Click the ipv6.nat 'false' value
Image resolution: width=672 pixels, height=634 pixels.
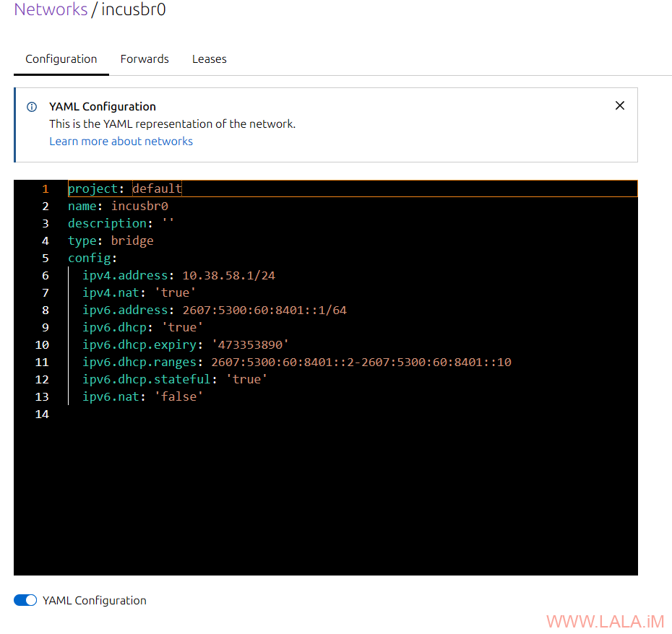pyautogui.click(x=178, y=396)
